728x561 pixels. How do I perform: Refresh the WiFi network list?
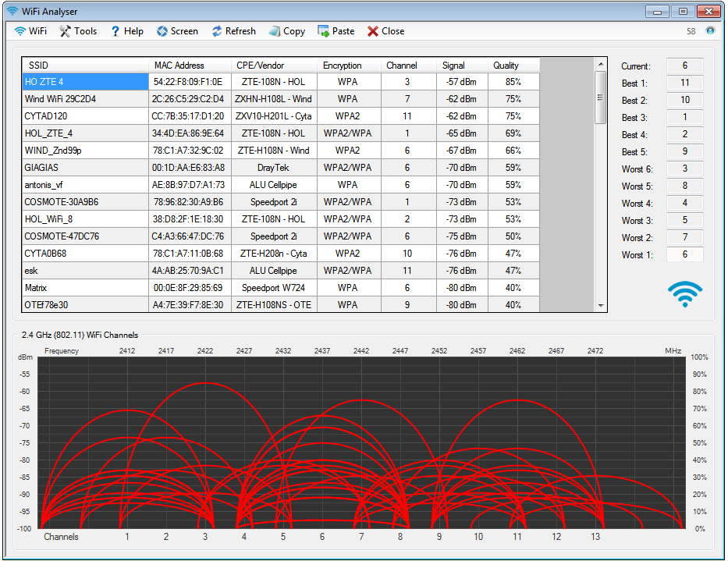(x=233, y=31)
